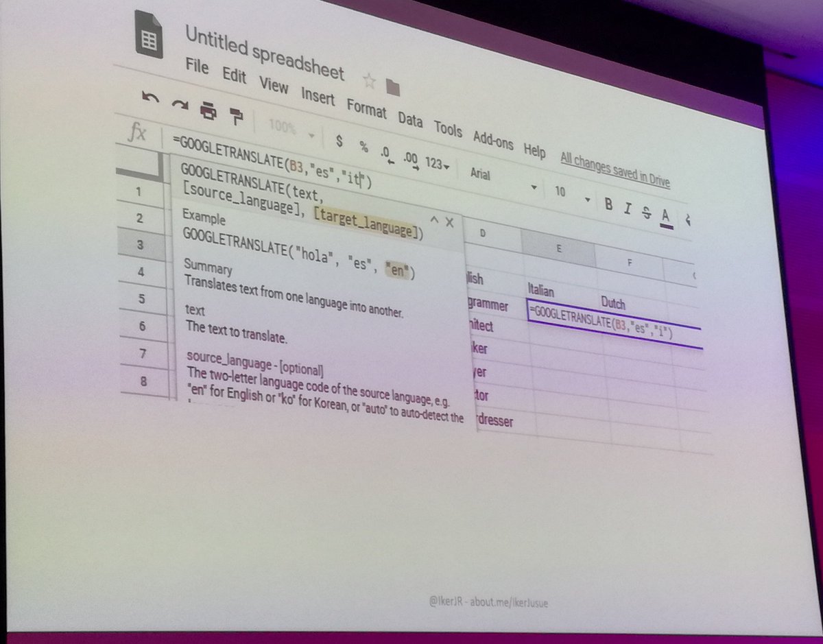823x644 pixels.
Task: Select row header 5
Action: point(142,298)
